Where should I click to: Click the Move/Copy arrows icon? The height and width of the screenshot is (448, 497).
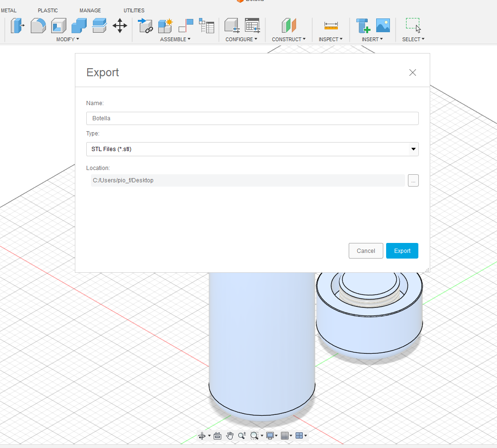(x=120, y=26)
